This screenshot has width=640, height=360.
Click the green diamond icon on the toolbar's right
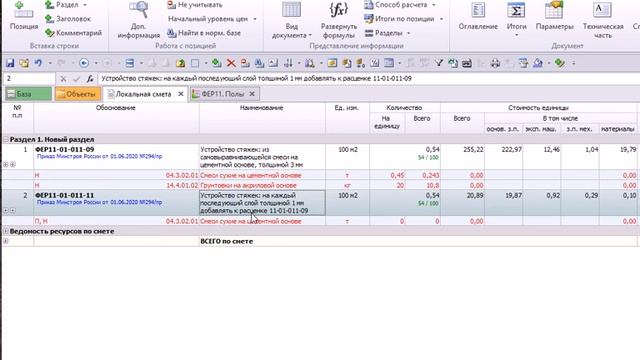(x=560, y=63)
